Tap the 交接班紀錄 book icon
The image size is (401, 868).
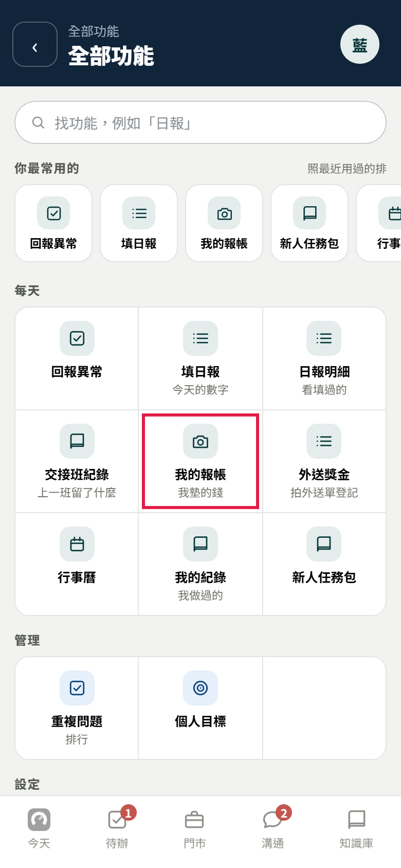[x=77, y=441]
